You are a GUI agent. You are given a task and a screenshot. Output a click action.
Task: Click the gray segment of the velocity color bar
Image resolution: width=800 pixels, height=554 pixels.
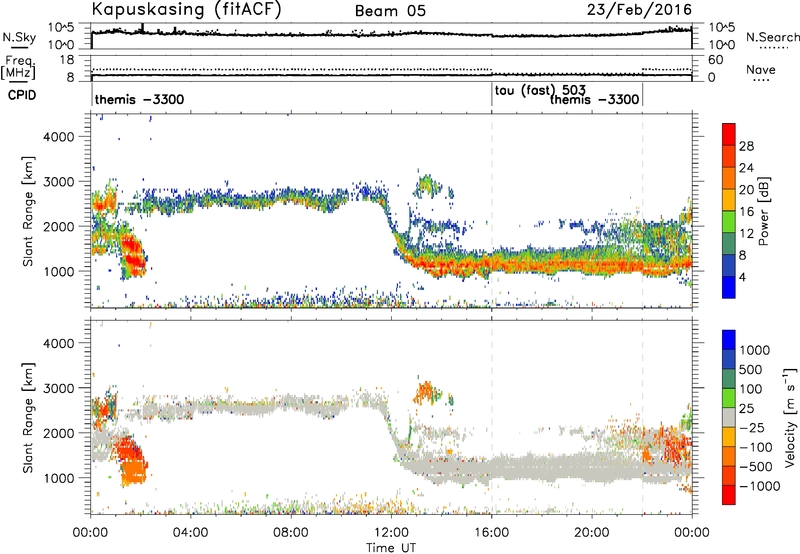(729, 417)
